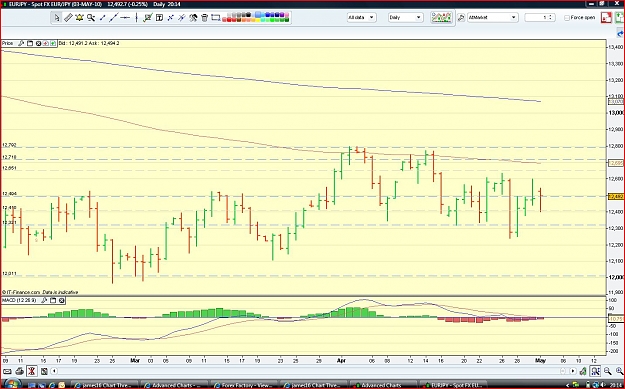Image resolution: width=625 pixels, height=389 pixels.
Task: Click the 12,792 horizontal level label
Action: tap(9, 145)
